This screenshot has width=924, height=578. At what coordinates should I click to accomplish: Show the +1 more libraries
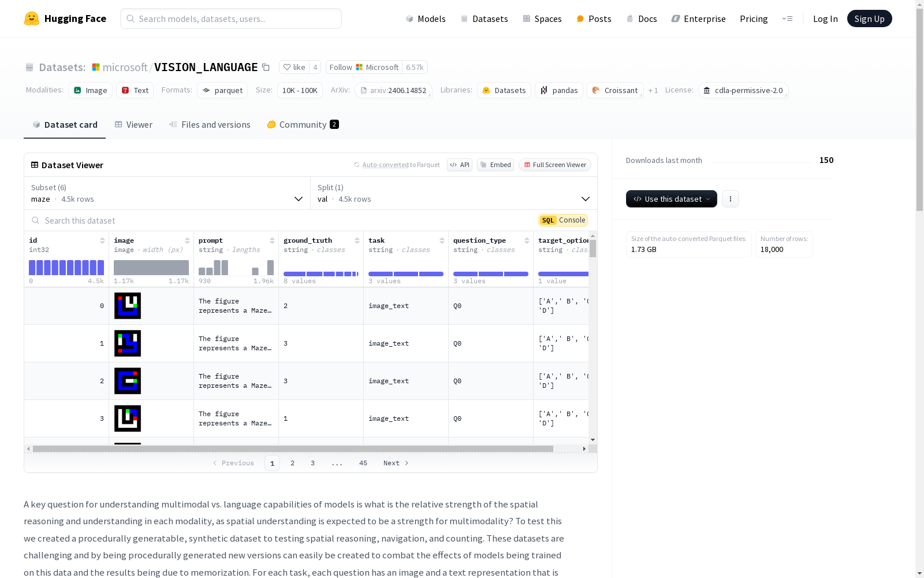[653, 90]
